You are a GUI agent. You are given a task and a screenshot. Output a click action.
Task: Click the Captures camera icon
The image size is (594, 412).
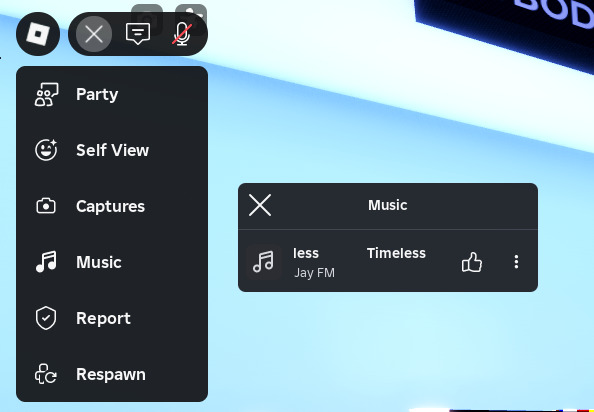pos(46,206)
